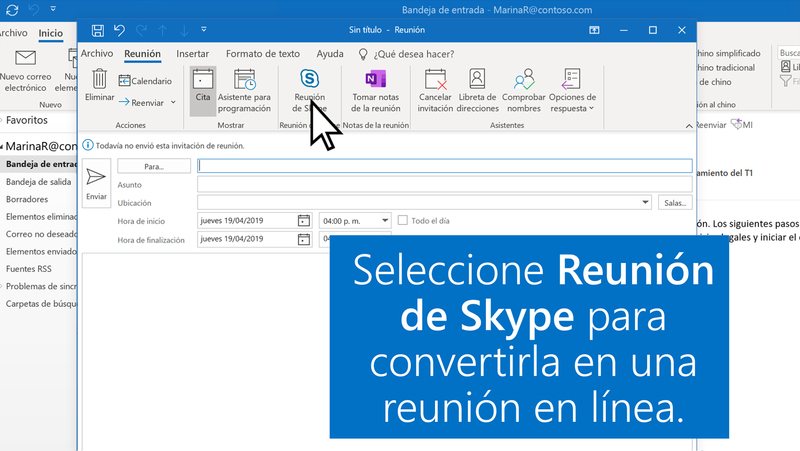
Task: Open the Ayuda tab
Action: pyautogui.click(x=330, y=54)
